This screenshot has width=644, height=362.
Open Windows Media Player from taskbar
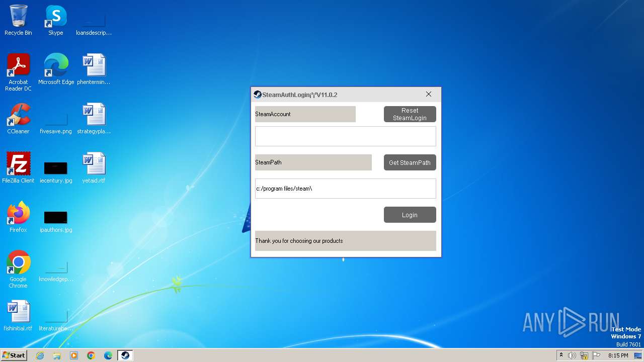click(x=74, y=355)
